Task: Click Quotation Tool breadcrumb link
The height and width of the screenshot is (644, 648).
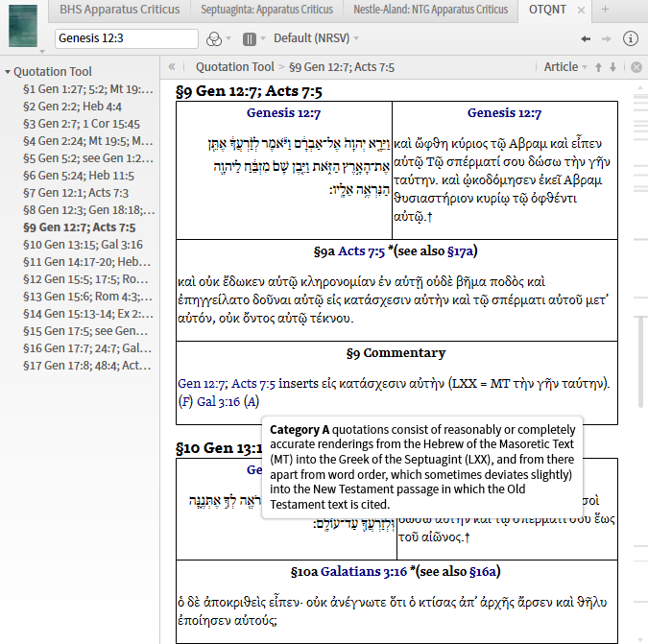Action: pos(235,67)
